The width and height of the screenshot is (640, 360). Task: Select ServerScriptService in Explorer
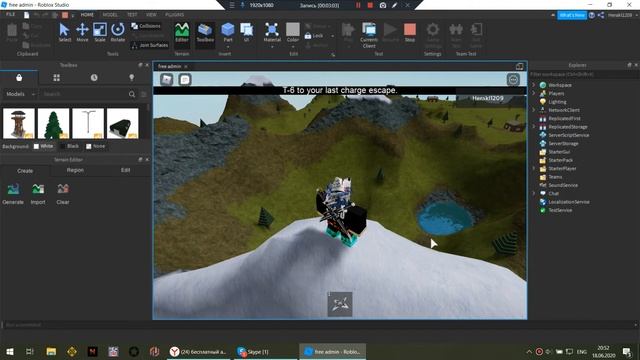(568, 135)
